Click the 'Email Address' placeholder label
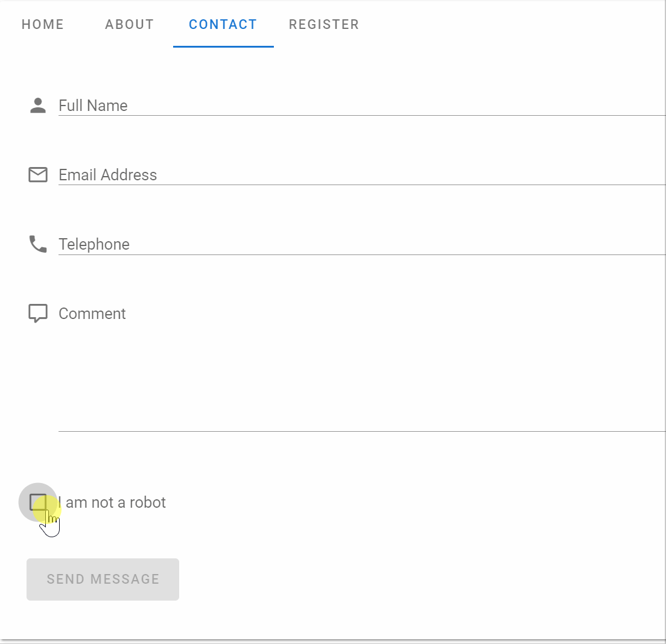This screenshot has width=666, height=644. pyautogui.click(x=107, y=175)
